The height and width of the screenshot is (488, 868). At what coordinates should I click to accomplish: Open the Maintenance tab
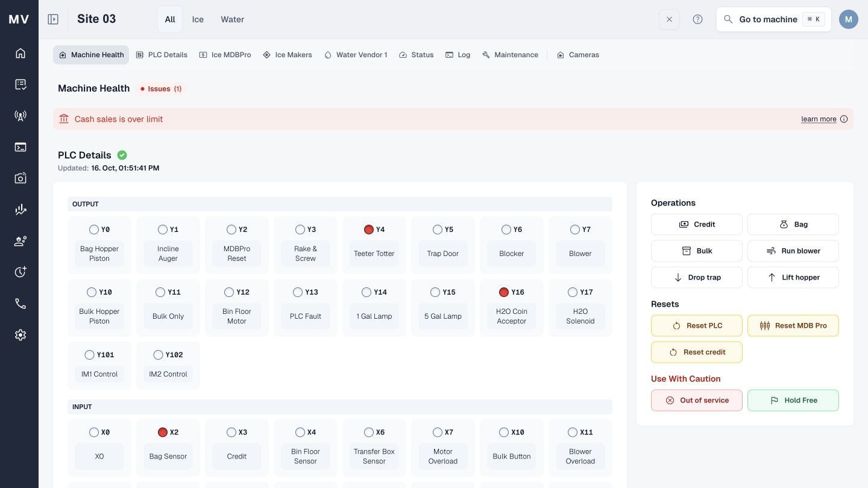pos(510,55)
